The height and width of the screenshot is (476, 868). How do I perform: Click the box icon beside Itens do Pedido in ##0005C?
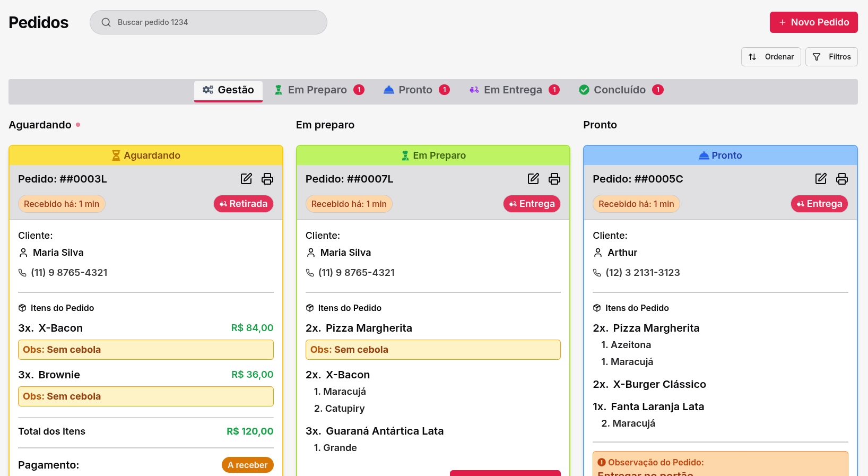coord(597,308)
